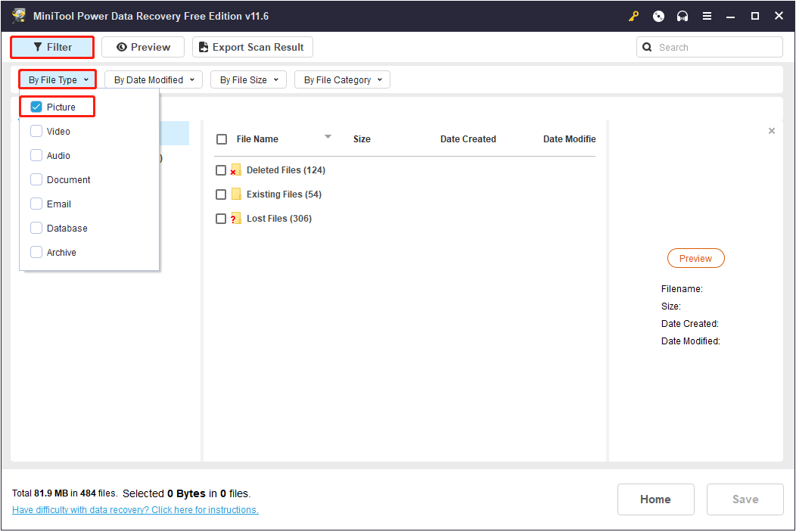796x532 pixels.
Task: Open the Deleted Files (124) row
Action: pos(286,170)
